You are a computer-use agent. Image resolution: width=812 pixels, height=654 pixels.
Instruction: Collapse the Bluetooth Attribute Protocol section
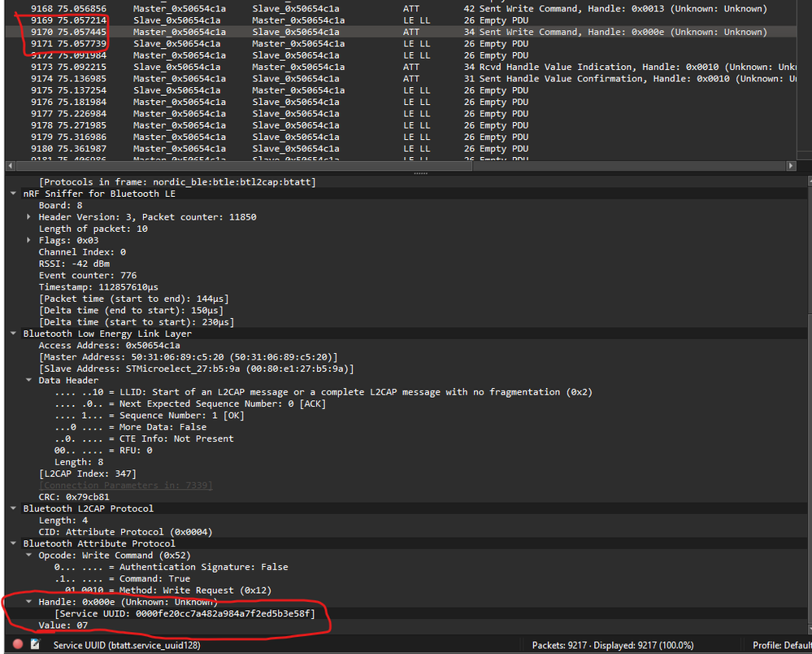[x=11, y=543]
